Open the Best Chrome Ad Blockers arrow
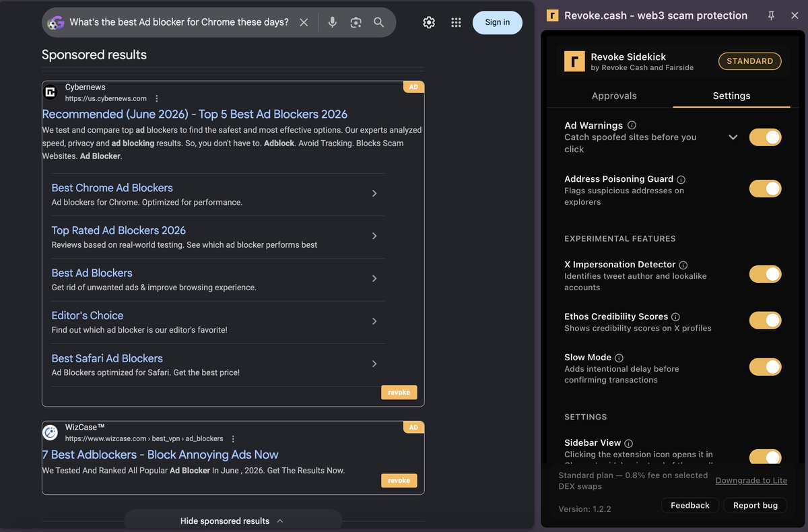This screenshot has width=808, height=532. point(374,193)
